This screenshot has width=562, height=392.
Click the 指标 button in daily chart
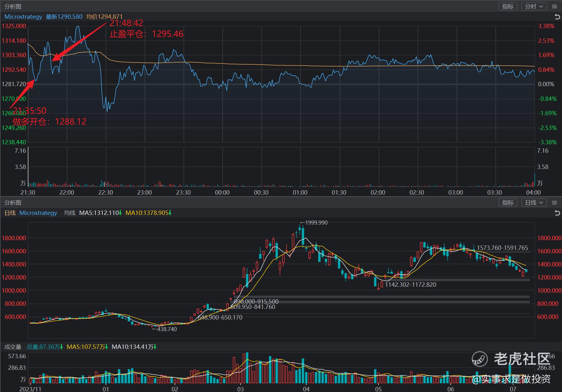(x=508, y=202)
